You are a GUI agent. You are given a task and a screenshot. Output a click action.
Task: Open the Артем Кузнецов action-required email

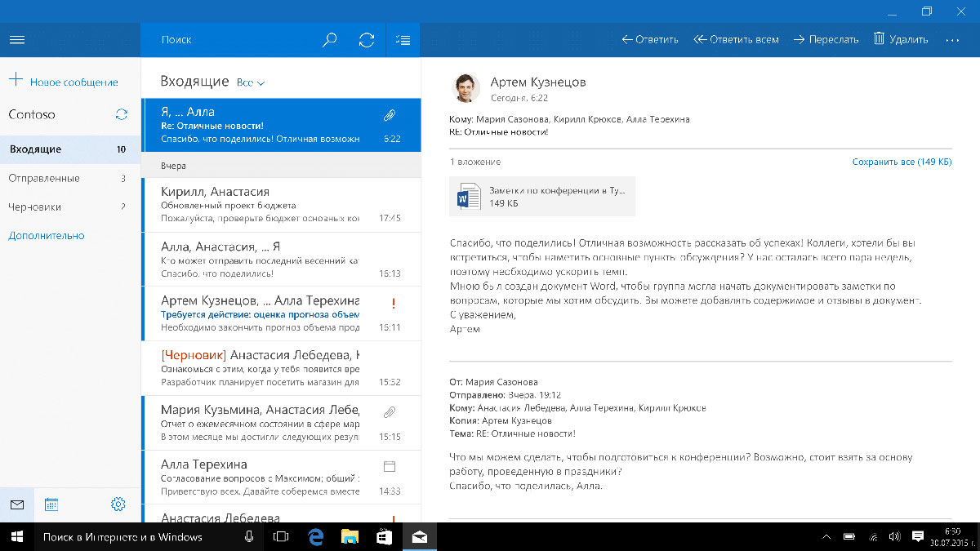[281, 313]
